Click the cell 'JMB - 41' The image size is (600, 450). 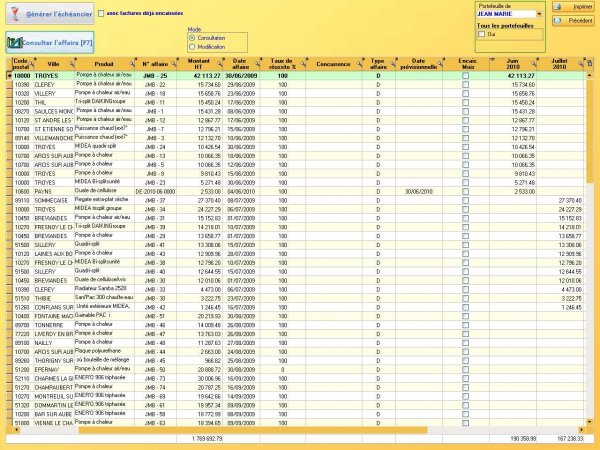155,245
